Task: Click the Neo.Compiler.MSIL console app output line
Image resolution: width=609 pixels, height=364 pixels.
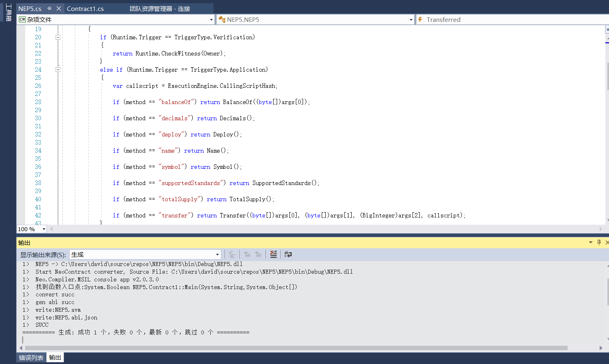Action: (x=97, y=279)
